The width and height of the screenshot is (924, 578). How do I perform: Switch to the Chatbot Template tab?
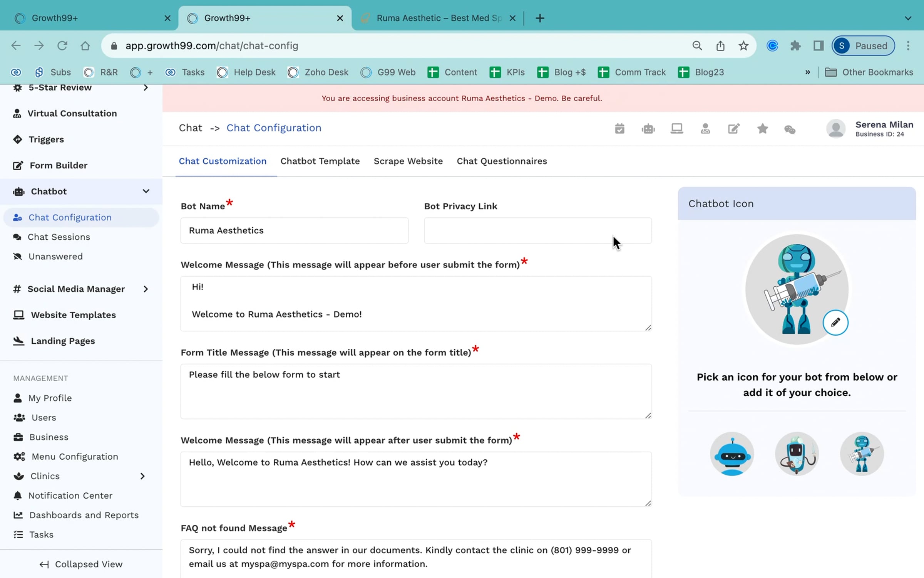320,161
